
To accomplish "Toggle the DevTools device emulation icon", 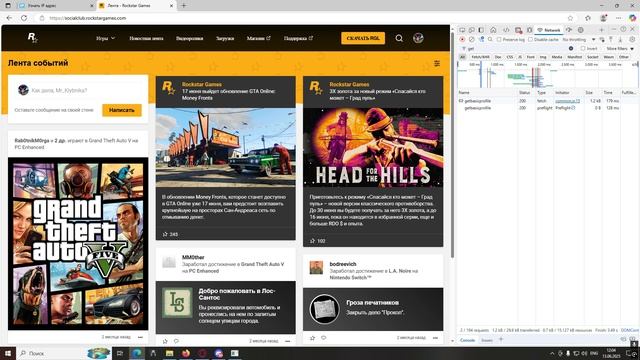I will tap(471, 30).
